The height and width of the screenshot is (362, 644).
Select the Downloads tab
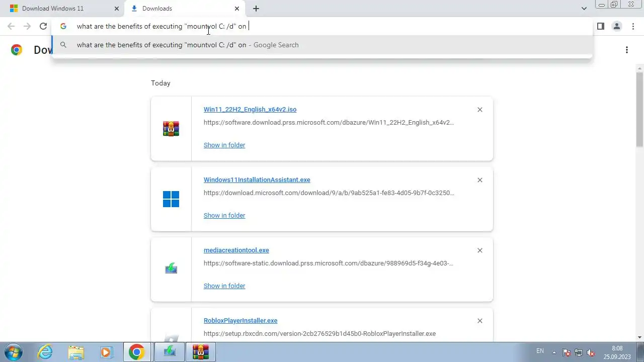[184, 9]
